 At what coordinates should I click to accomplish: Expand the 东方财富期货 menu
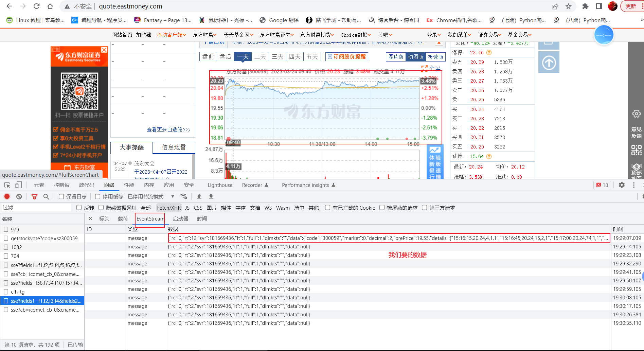tap(317, 35)
